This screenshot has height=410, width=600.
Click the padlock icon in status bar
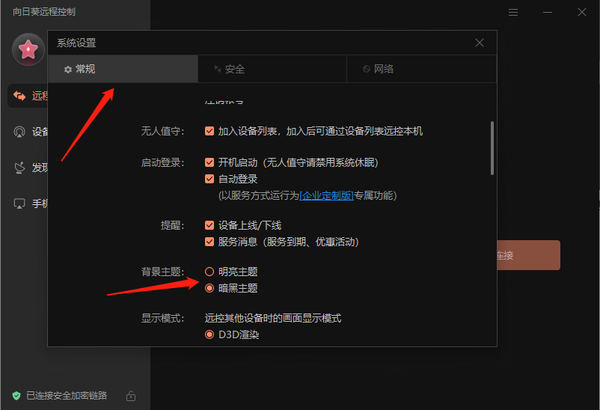pos(131,395)
